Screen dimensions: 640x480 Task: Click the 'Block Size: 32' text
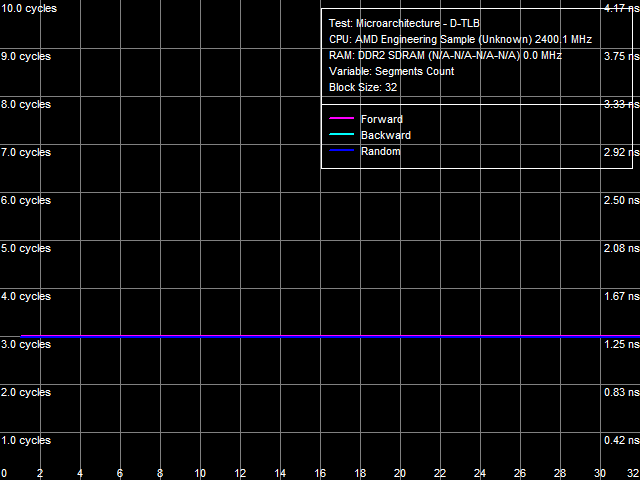point(364,87)
